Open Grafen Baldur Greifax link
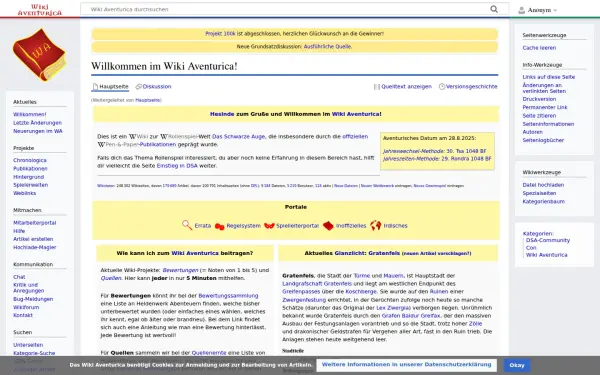 coord(411,316)
